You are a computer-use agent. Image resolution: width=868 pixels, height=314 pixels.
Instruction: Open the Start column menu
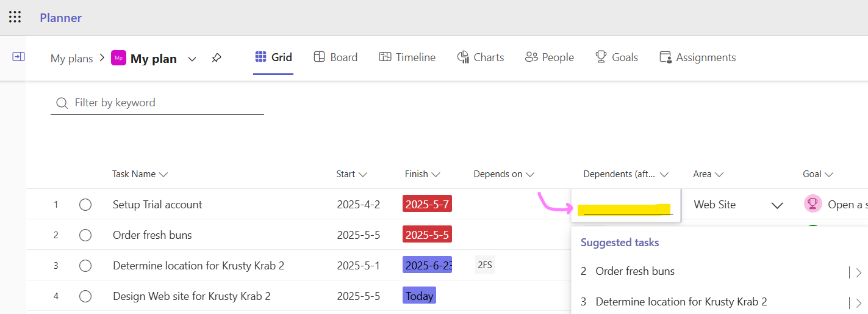point(363,174)
